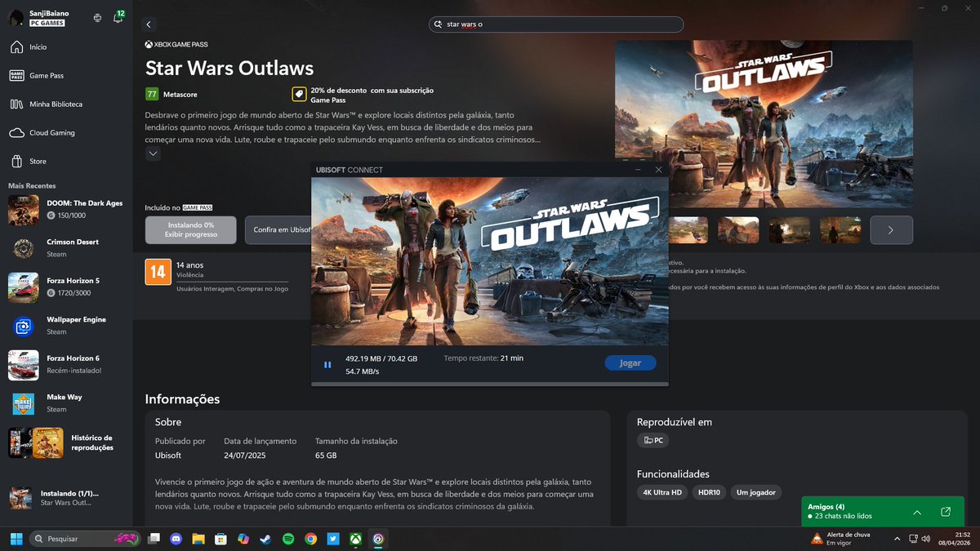Click the Jogar button in Ubisoft Connect
This screenshot has width=980, height=551.
point(630,362)
